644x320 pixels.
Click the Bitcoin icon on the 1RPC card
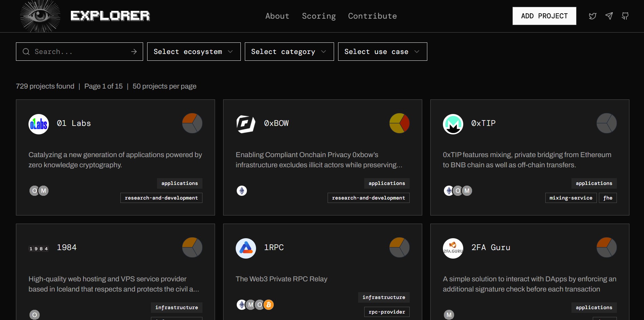click(x=268, y=305)
